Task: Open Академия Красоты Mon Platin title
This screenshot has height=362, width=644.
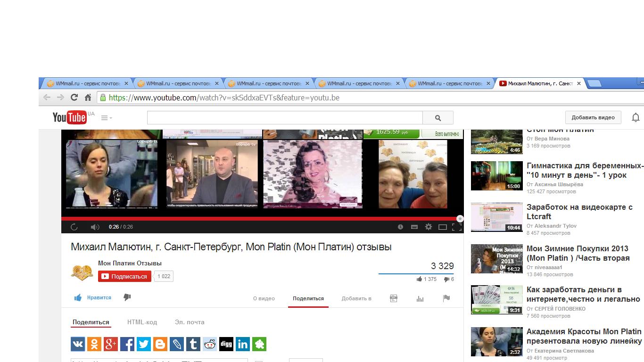Action: point(584,336)
